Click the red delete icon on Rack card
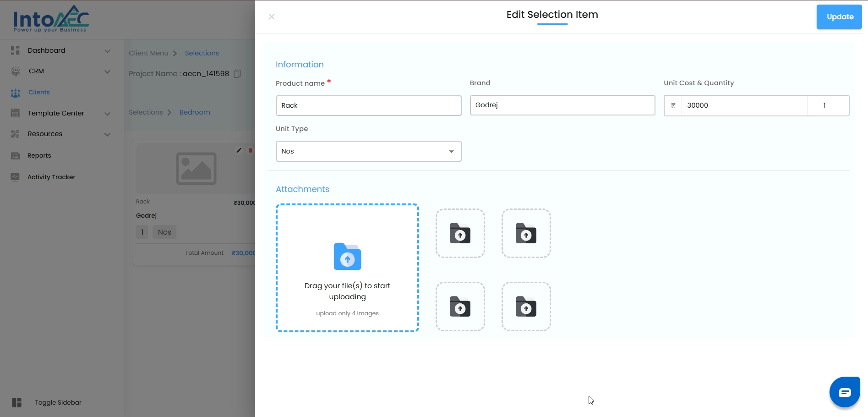Image resolution: width=868 pixels, height=417 pixels. point(250,150)
